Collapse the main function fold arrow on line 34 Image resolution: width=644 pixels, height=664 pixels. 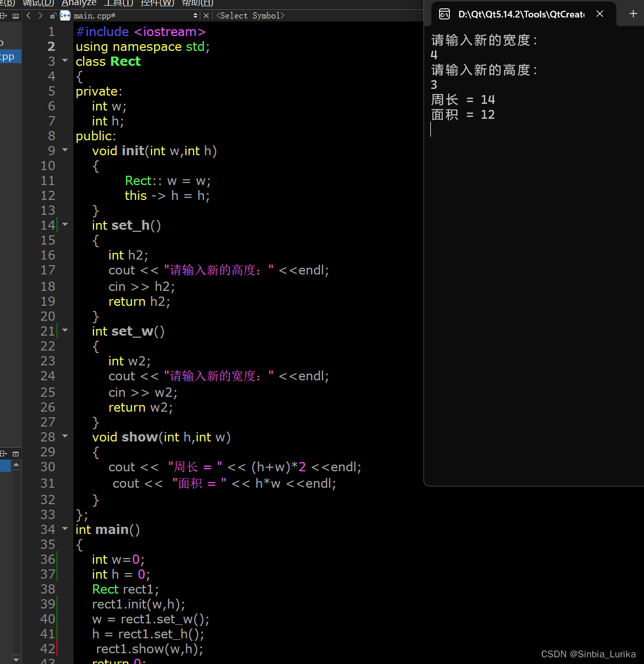coord(65,528)
